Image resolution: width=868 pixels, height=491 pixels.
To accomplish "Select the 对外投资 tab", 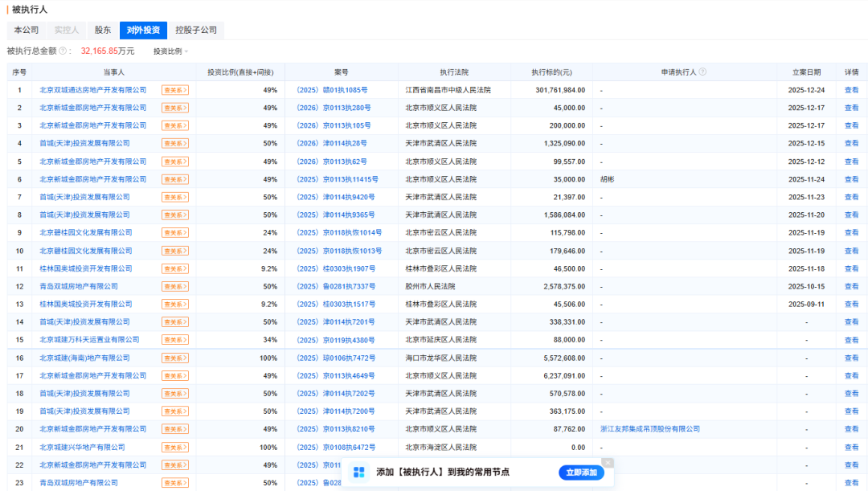I will click(x=143, y=30).
